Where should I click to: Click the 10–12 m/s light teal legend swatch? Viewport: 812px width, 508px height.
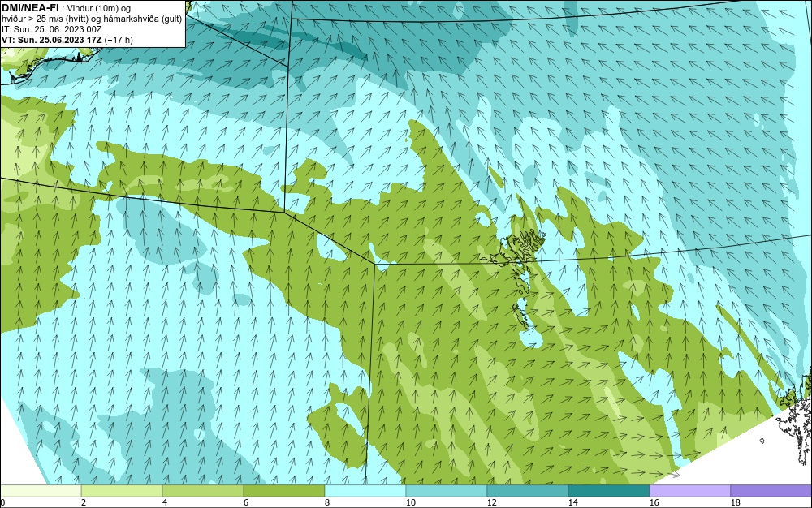pos(447,490)
